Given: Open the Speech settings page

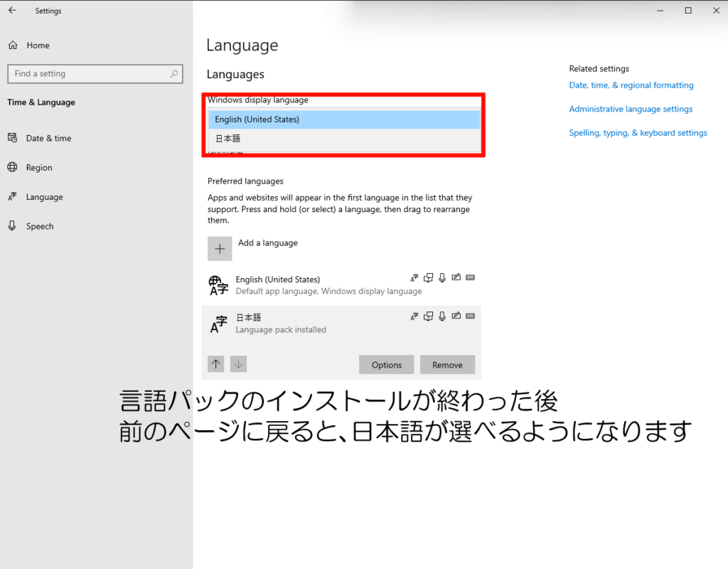Looking at the screenshot, I should coord(40,226).
